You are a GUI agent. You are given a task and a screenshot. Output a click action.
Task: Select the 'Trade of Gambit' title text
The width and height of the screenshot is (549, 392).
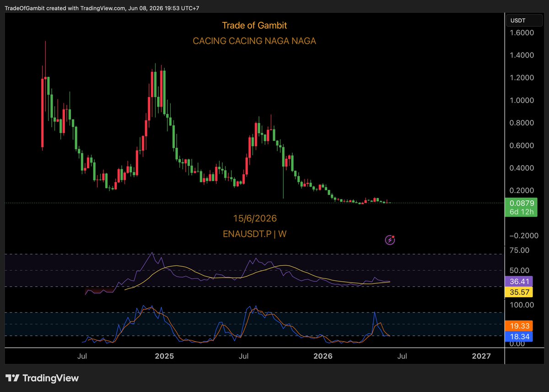[x=254, y=25]
